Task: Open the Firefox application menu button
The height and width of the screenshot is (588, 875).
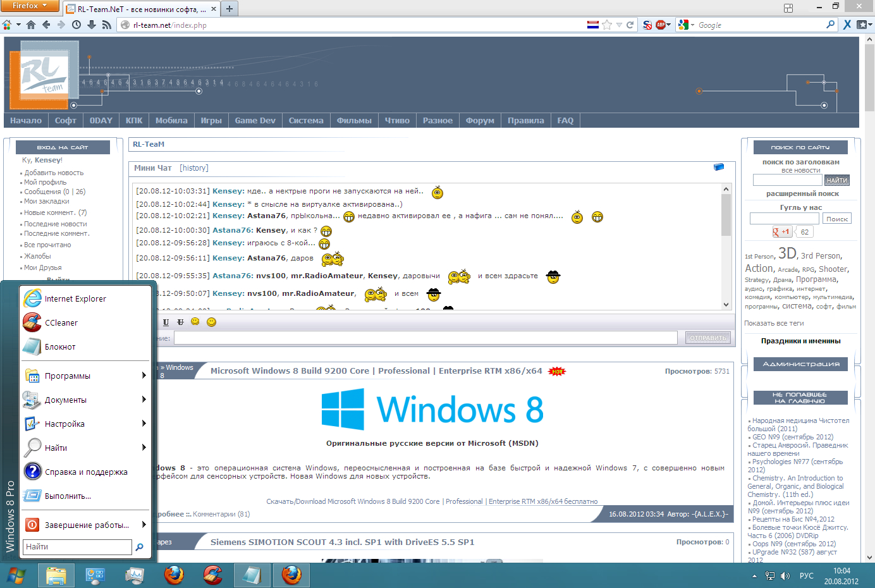Action: (x=30, y=6)
